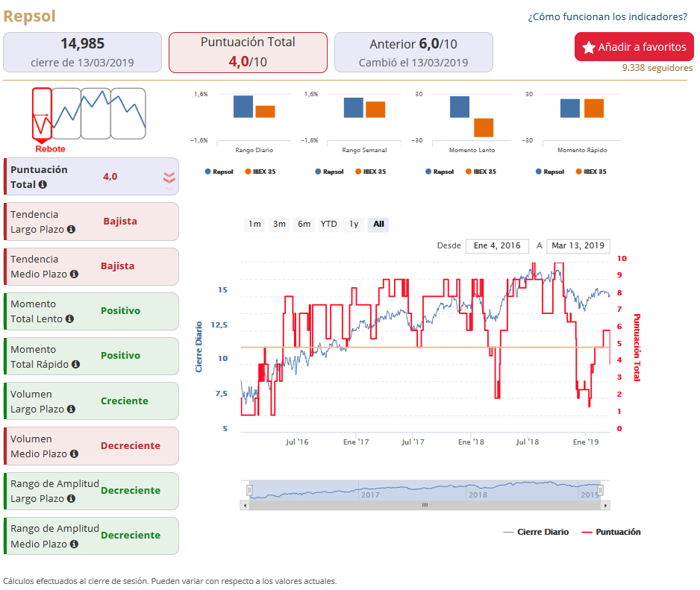Image resolution: width=700 pixels, height=590 pixels.
Task: Open ¿Cómo funcionan los indicadores? link
Action: coord(607,17)
